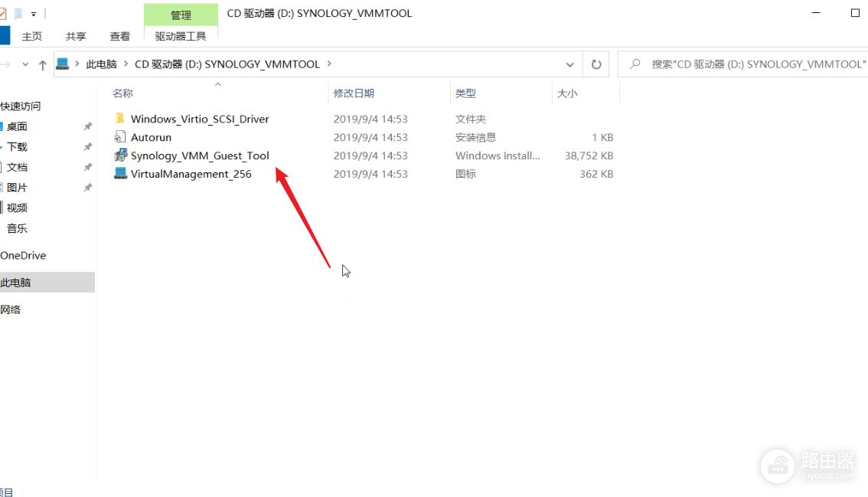Click the pin icon next to 下载
This screenshot has height=497, width=868.
click(x=87, y=147)
